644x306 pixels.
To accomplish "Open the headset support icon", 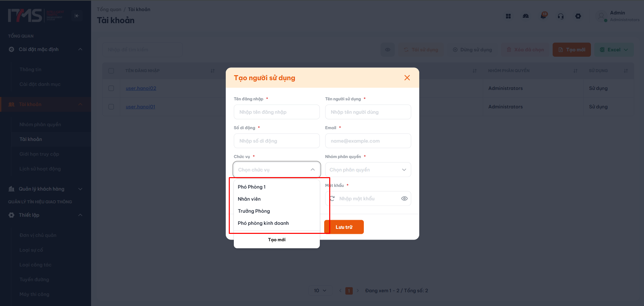I will [x=561, y=16].
